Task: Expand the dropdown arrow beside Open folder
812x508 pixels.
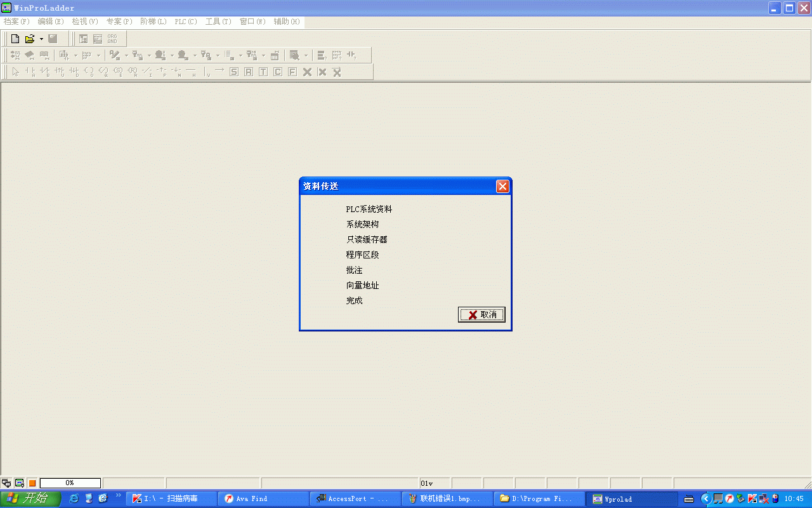Action: click(x=41, y=39)
